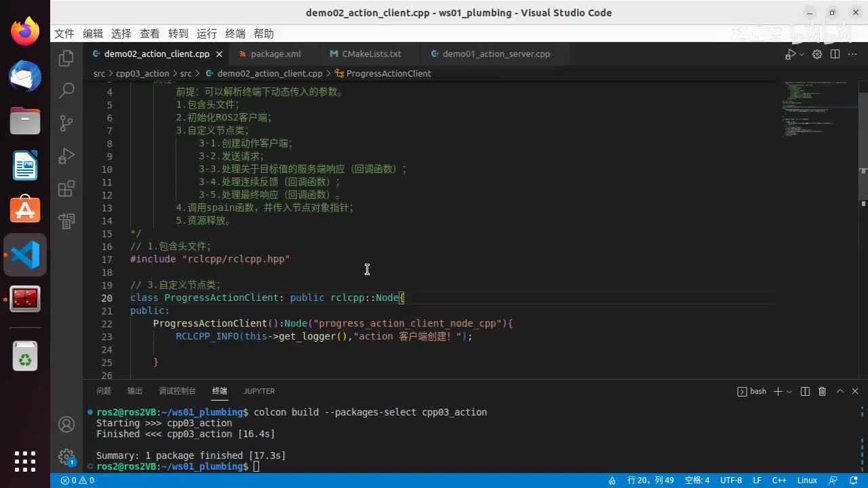Screen dimensions: 868x488
Task: Click line and column indicator 行 20, 列 49
Action: 650,481
